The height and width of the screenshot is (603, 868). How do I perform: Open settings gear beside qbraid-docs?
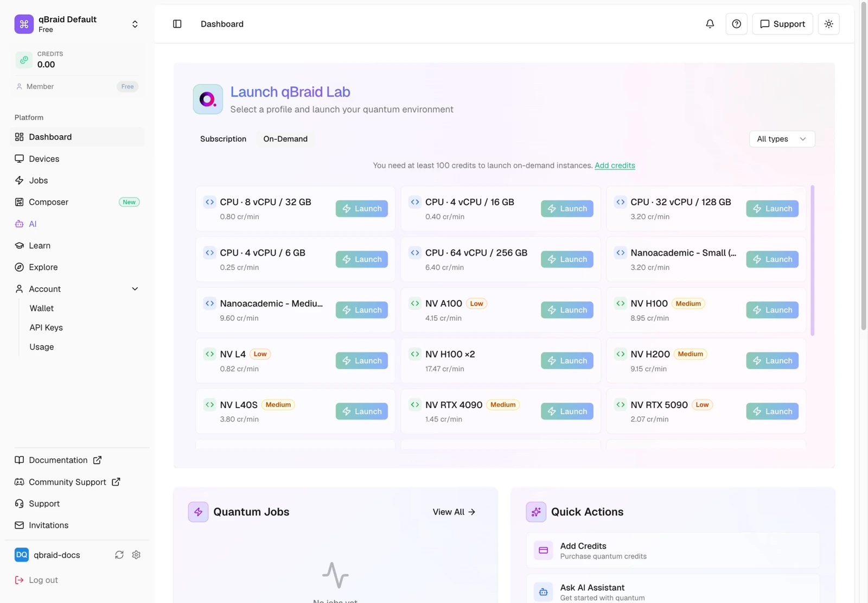coord(136,555)
